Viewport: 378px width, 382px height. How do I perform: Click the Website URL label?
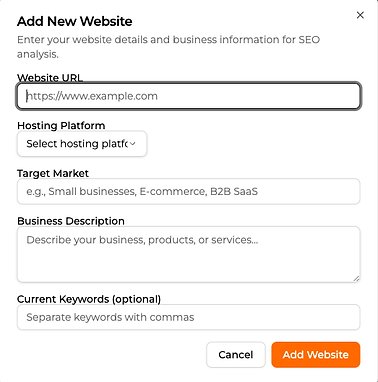click(x=50, y=78)
